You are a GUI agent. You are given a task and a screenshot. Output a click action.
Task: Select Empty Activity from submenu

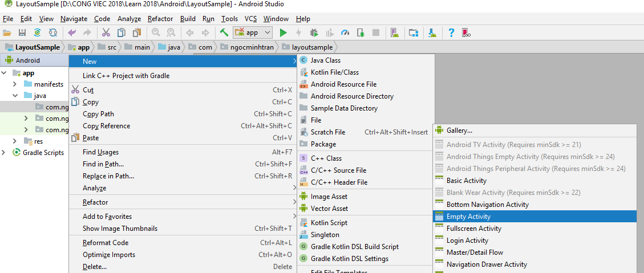coord(468,217)
